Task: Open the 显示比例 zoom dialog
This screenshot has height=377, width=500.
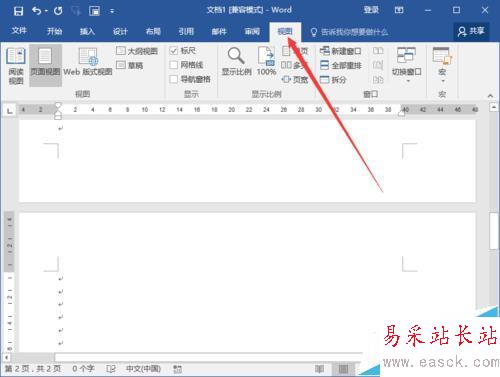Action: [236, 62]
